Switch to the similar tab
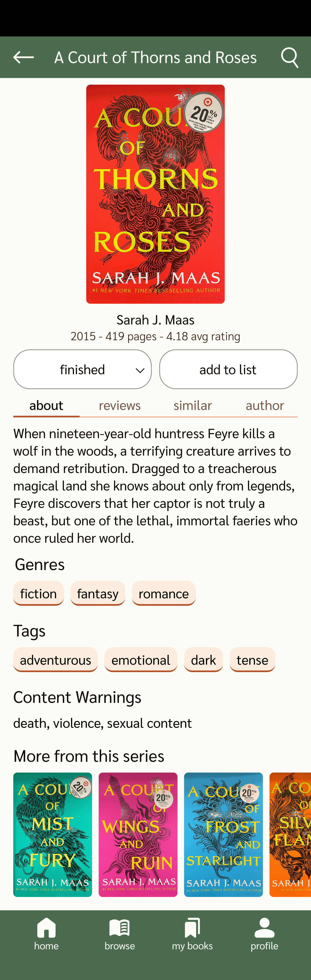Viewport: 311px width, 980px height. [192, 405]
